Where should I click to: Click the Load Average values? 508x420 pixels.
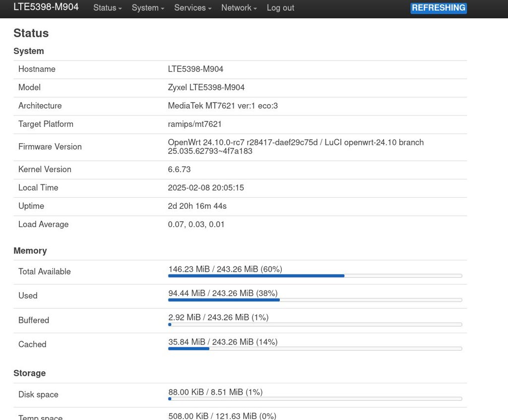(196, 225)
